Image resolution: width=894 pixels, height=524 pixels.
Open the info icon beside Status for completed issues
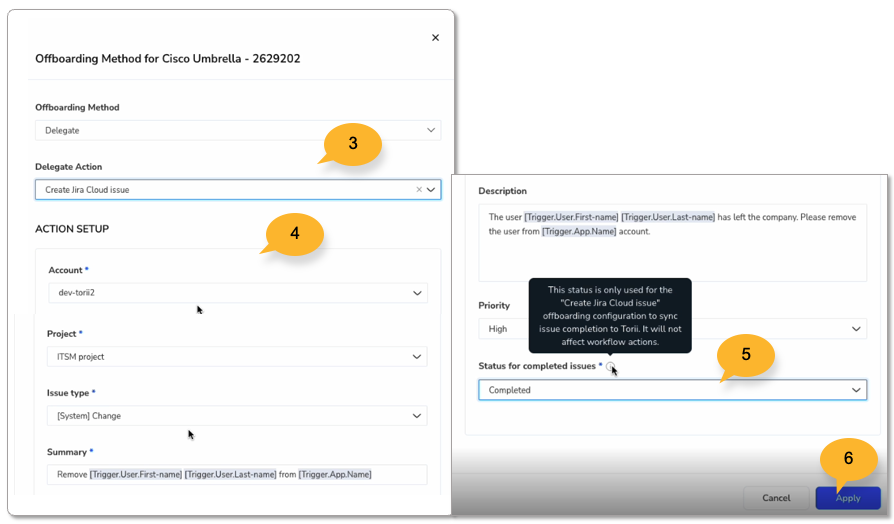pyautogui.click(x=610, y=366)
